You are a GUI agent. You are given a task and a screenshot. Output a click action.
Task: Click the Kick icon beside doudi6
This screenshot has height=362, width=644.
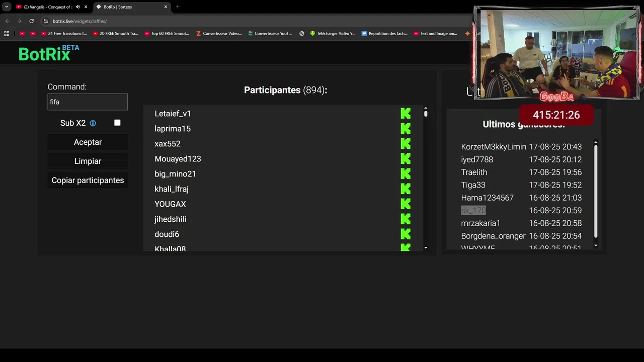[x=406, y=234]
